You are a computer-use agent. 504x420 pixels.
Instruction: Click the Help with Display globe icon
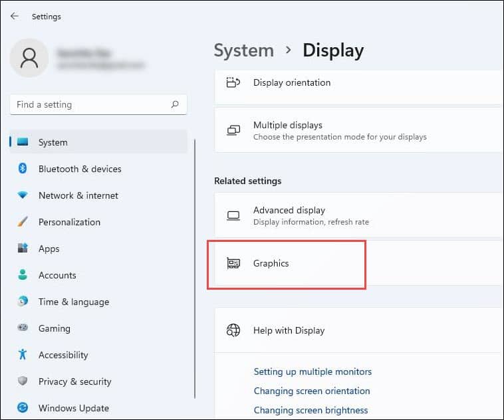[233, 330]
